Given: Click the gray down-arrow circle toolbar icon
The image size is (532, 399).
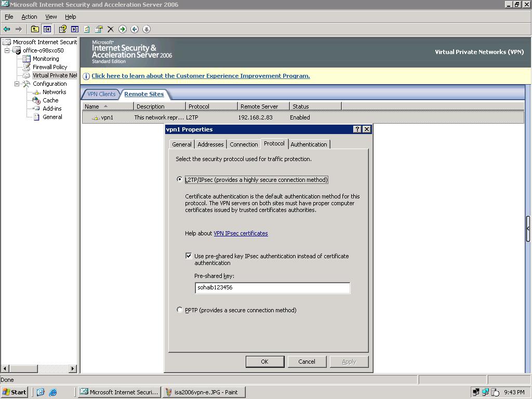Looking at the screenshot, I should tap(146, 29).
